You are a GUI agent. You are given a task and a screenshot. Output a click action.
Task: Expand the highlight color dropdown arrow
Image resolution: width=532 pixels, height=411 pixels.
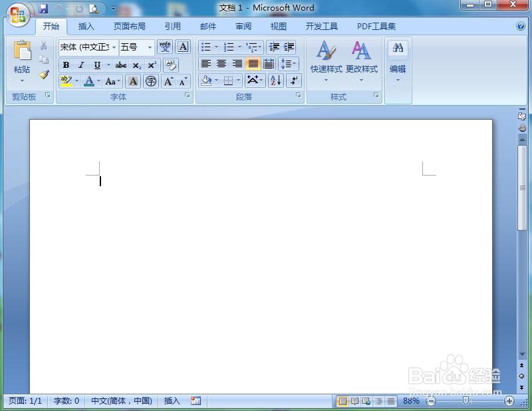pos(76,80)
